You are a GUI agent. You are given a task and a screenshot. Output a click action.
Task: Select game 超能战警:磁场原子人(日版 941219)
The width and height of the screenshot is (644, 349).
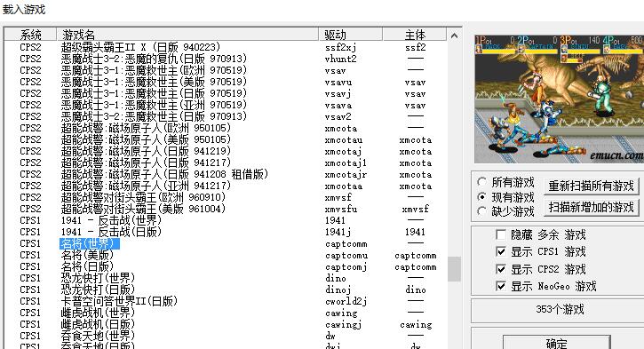pyautogui.click(x=147, y=151)
